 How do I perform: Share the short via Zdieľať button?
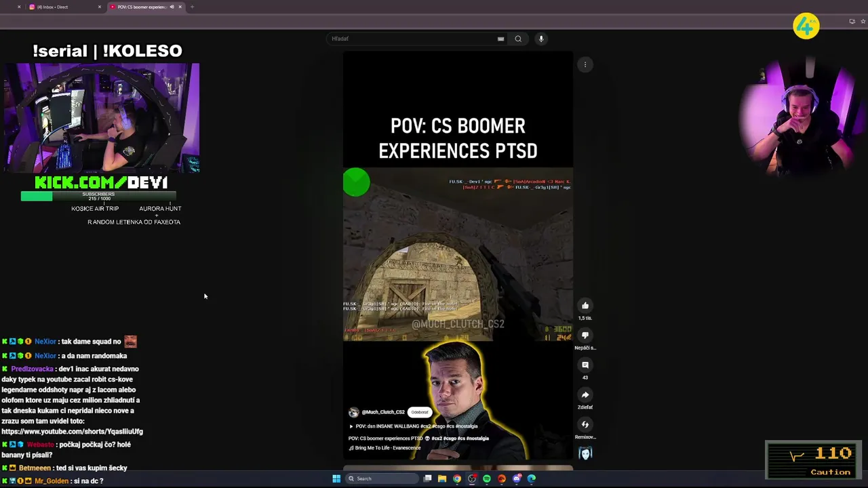(x=585, y=395)
